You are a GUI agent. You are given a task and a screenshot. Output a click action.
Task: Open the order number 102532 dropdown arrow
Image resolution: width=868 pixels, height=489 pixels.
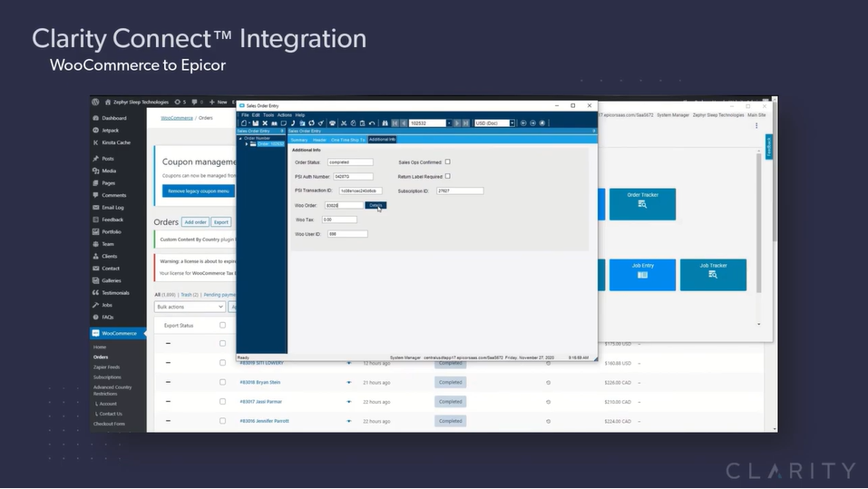point(449,123)
